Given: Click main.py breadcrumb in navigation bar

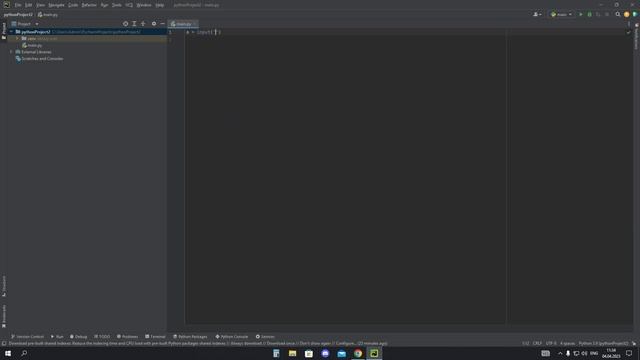Looking at the screenshot, I should pyautogui.click(x=48, y=15).
